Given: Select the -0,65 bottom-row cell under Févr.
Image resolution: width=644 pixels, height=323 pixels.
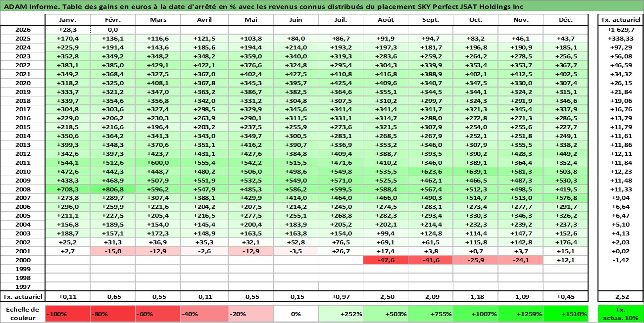Looking at the screenshot, I should tap(112, 297).
